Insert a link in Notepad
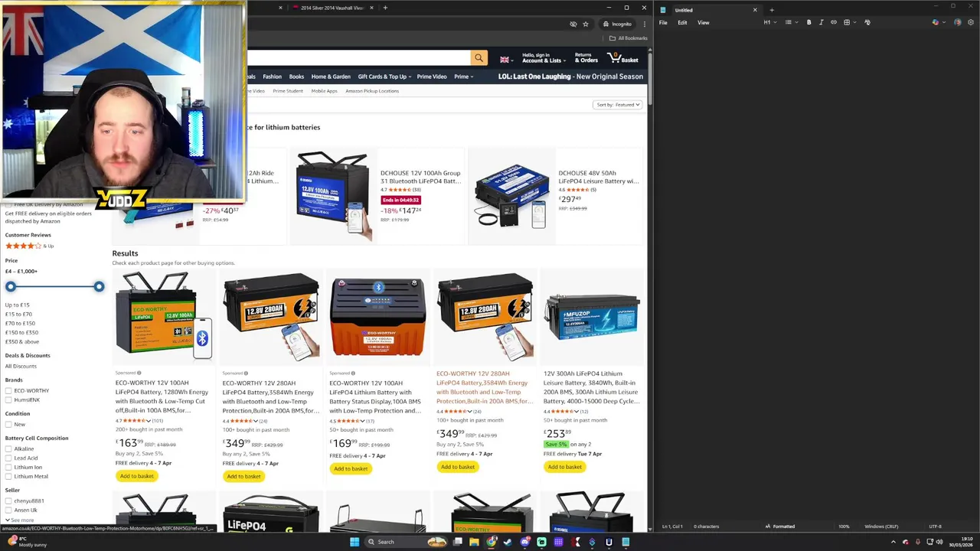Viewport: 980px width, 551px height. [x=834, y=22]
